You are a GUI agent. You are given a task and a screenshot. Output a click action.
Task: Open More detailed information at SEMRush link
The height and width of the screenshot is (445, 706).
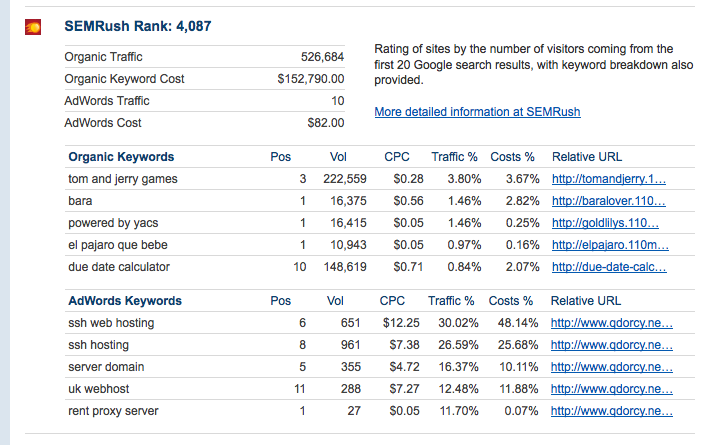[x=477, y=112]
